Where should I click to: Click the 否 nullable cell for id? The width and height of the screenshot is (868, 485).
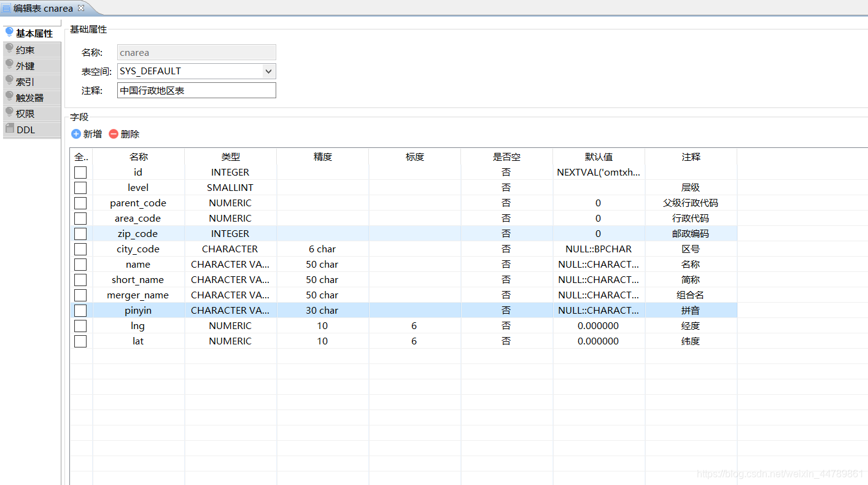click(x=506, y=173)
